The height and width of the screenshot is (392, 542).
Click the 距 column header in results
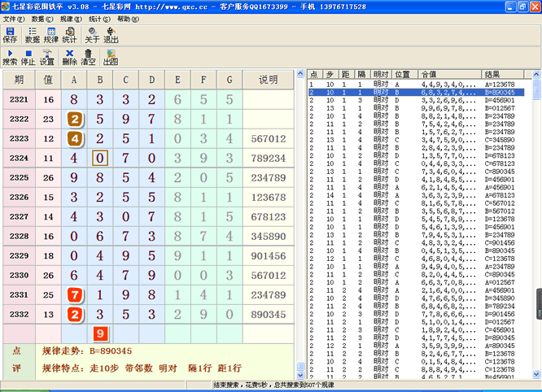pyautogui.click(x=346, y=74)
